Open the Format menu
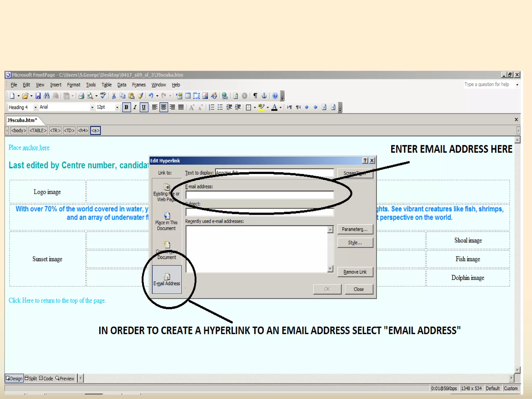This screenshot has height=399, width=532. (74, 85)
